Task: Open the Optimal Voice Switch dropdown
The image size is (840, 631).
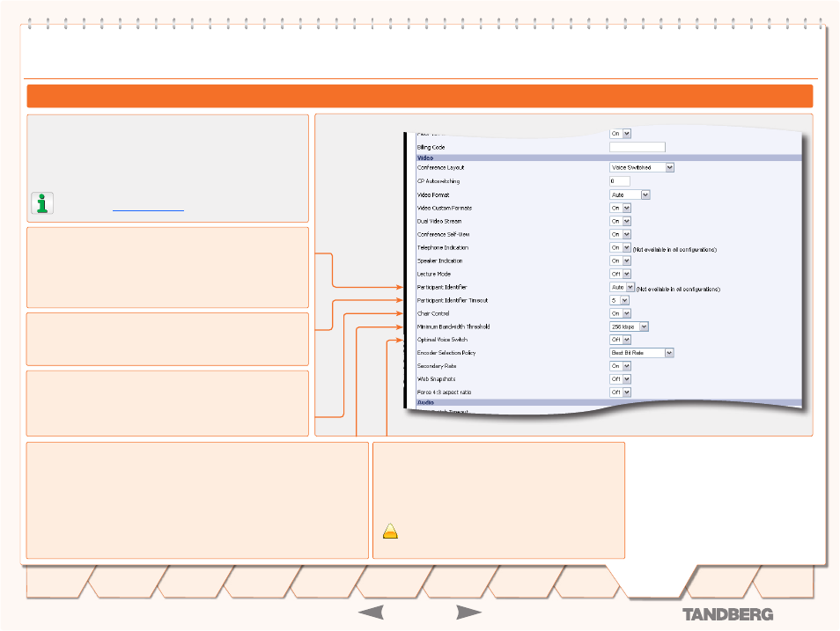Action: [621, 340]
